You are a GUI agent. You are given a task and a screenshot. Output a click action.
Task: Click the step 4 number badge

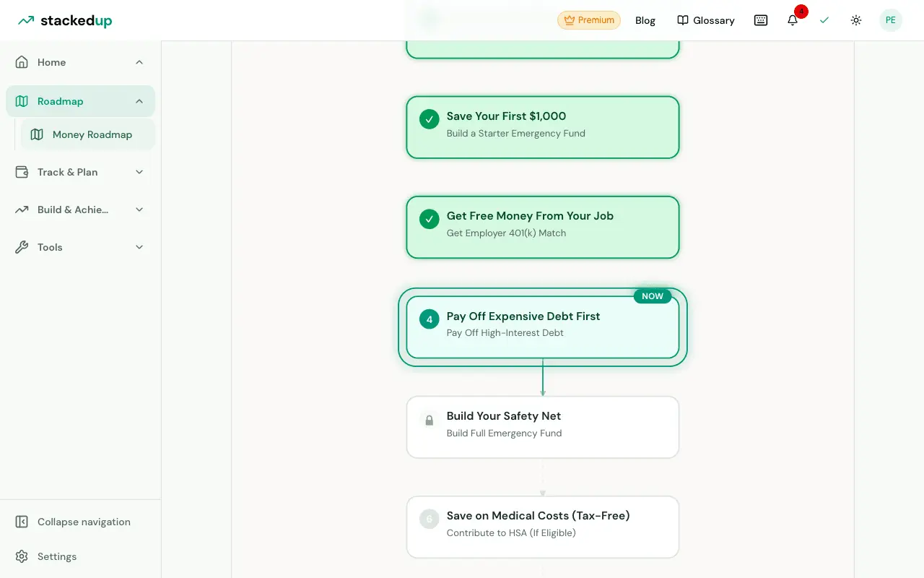[x=430, y=319]
